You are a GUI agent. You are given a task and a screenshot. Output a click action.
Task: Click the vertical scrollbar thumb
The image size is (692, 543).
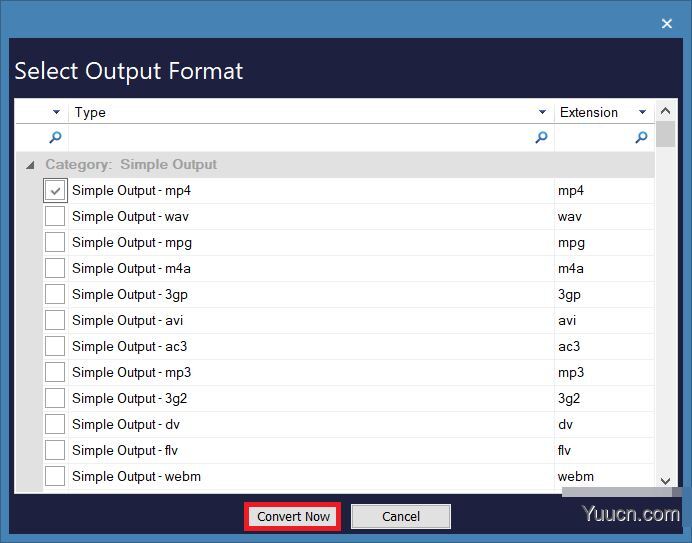[x=666, y=134]
